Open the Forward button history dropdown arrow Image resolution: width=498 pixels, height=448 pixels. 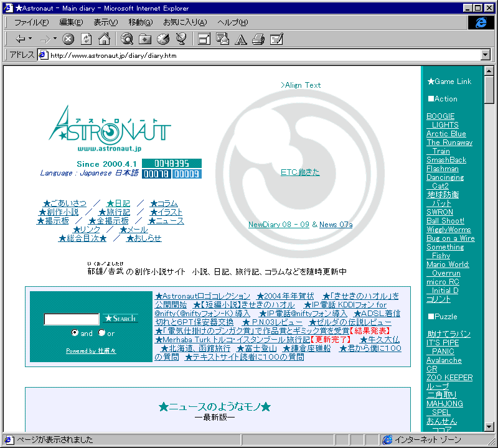point(55,39)
